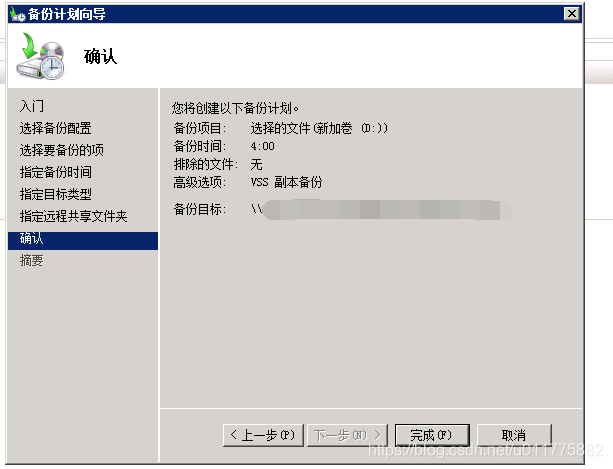Click the text 您将创建以下备份计划。
This screenshot has height=469, width=613.
point(235,108)
